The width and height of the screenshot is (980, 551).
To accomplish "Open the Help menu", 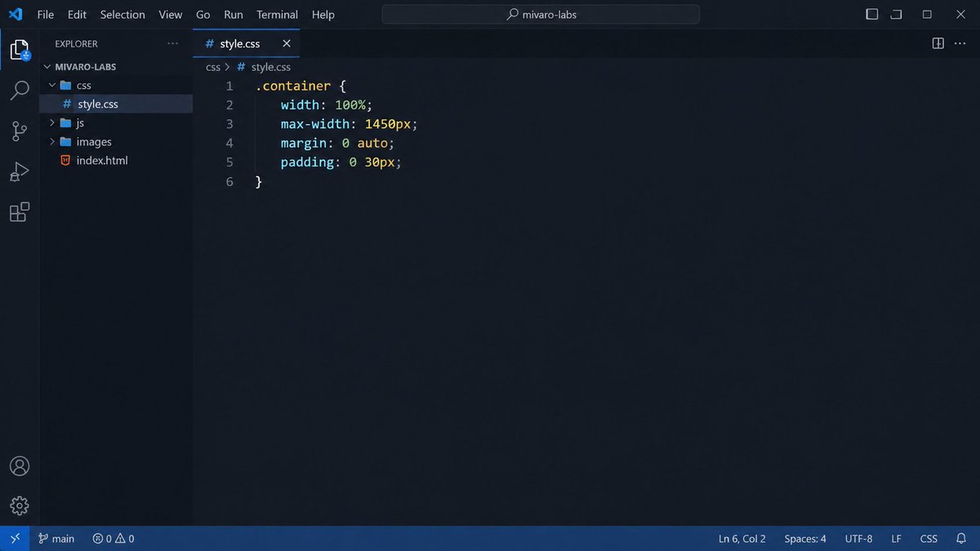I will click(323, 15).
